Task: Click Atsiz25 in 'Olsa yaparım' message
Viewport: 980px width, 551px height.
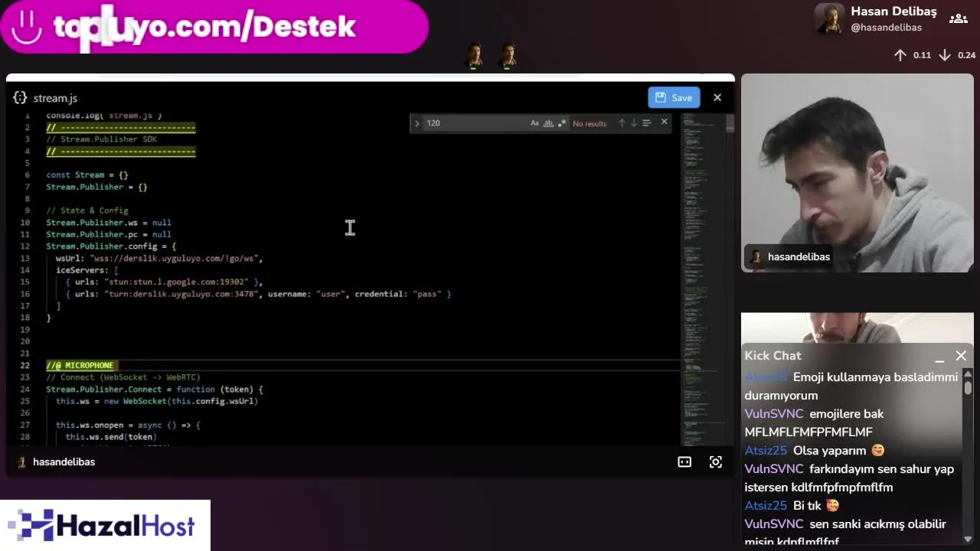Action: pyautogui.click(x=766, y=451)
